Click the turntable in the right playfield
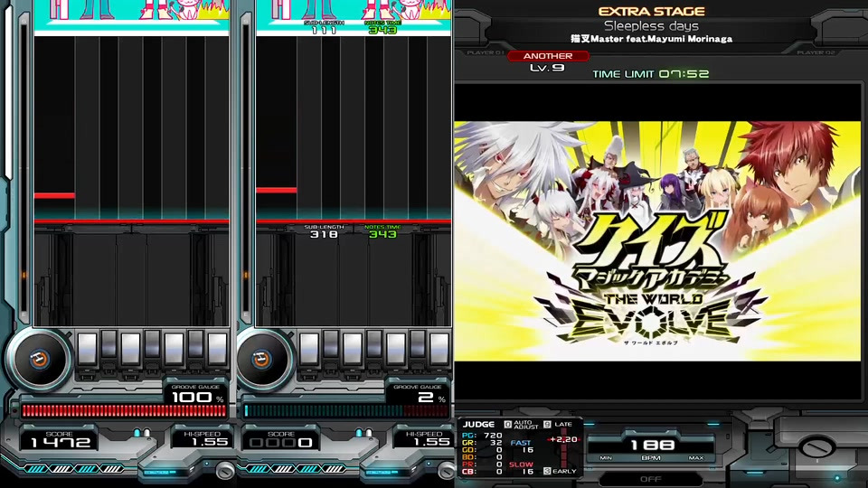Screen dimensions: 868x488 (x=262, y=360)
